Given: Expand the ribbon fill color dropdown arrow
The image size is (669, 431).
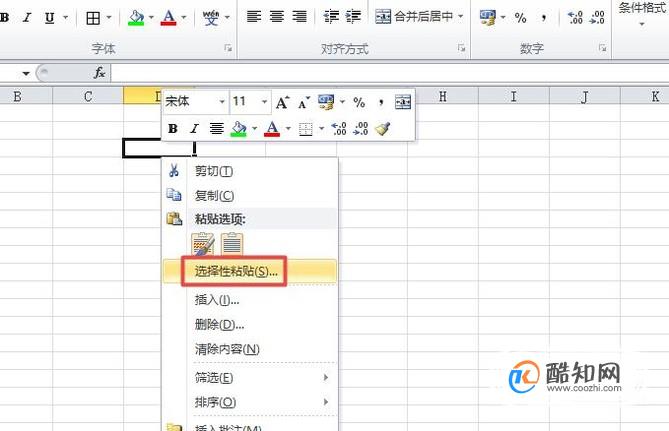Looking at the screenshot, I should (x=151, y=17).
